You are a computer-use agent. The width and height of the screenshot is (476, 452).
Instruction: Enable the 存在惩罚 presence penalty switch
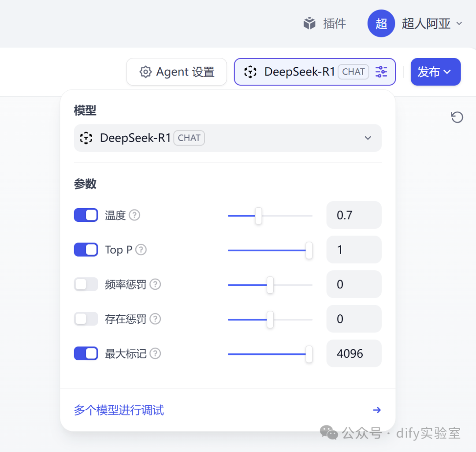click(86, 319)
